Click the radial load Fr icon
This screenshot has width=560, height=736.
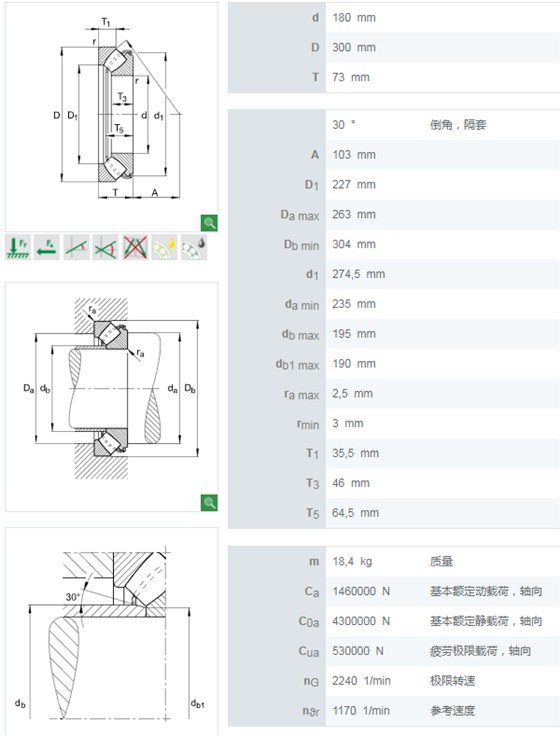[18, 246]
